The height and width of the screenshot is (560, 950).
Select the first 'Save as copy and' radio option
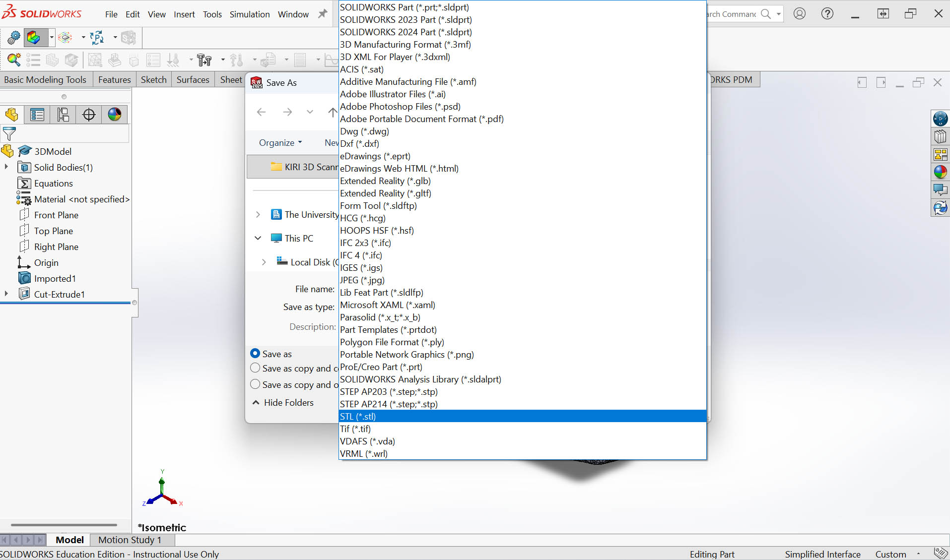[x=255, y=368]
